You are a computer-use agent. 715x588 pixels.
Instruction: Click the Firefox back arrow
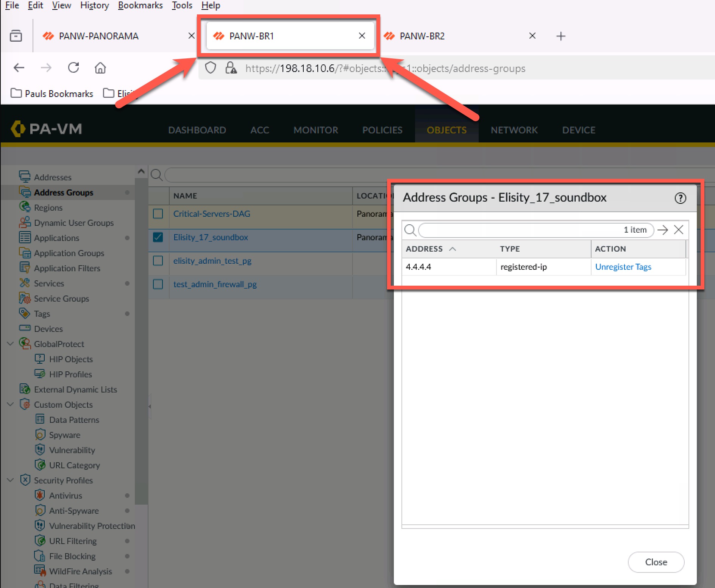click(19, 68)
